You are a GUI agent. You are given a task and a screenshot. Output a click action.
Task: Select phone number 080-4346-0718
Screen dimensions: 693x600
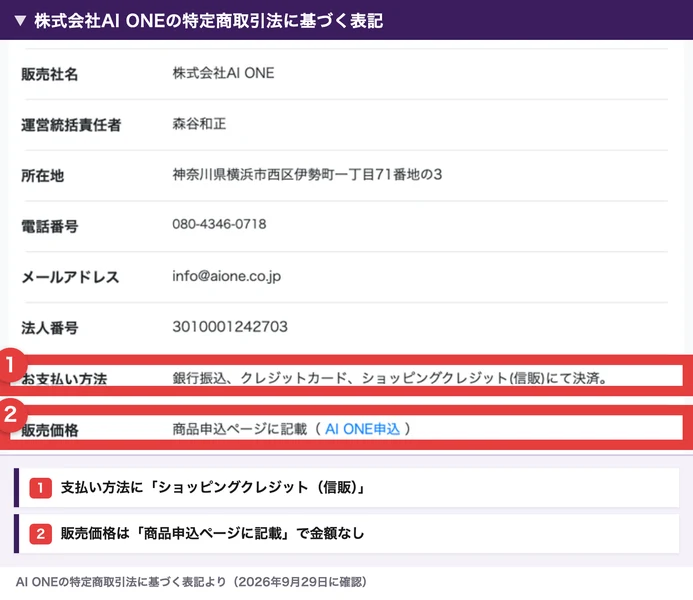(219, 224)
